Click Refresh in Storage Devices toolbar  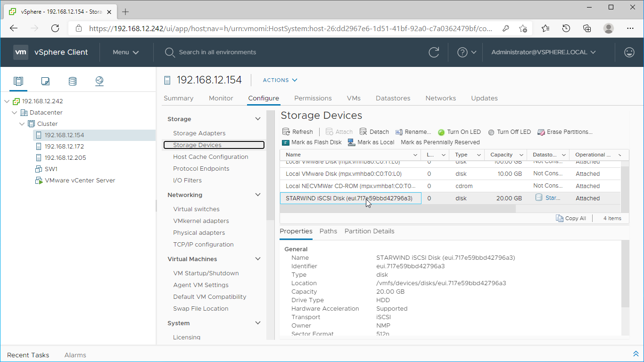click(297, 132)
